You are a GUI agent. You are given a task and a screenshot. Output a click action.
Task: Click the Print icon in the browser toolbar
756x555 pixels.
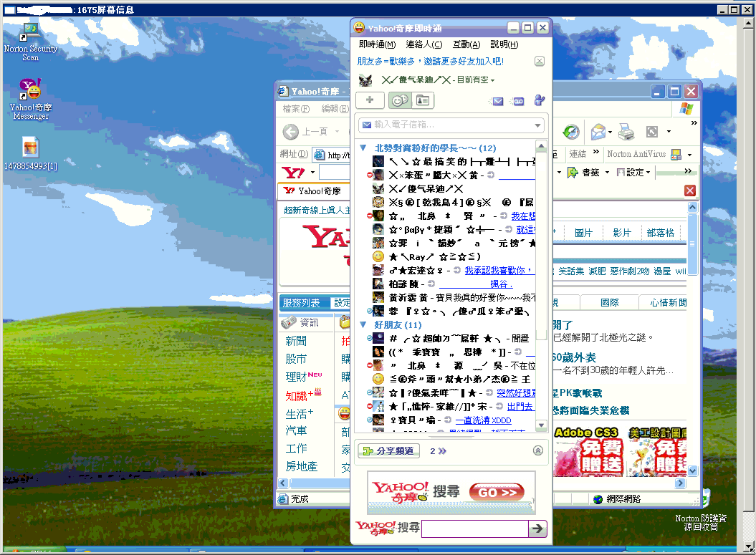(626, 132)
